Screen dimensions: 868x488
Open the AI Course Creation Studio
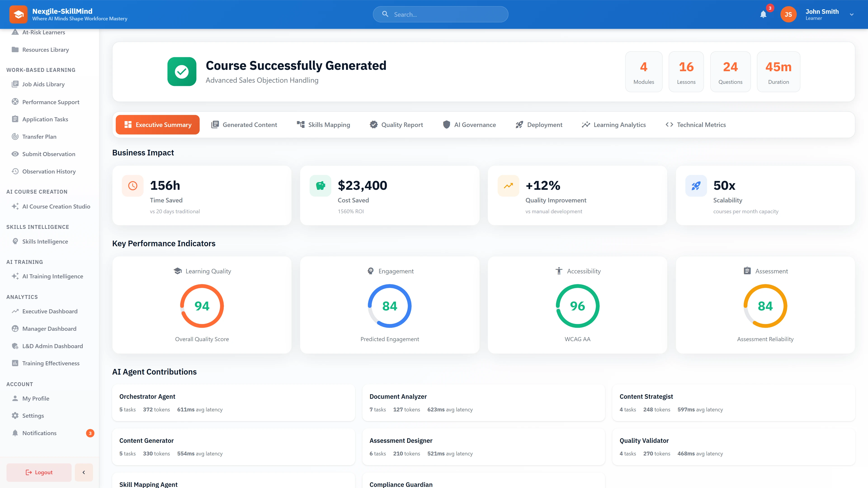pos(56,206)
